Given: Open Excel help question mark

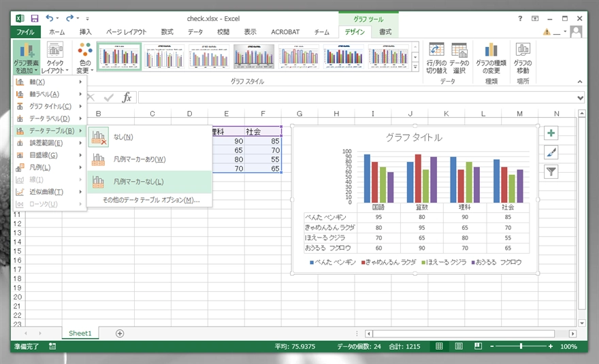Looking at the screenshot, I should coord(520,18).
